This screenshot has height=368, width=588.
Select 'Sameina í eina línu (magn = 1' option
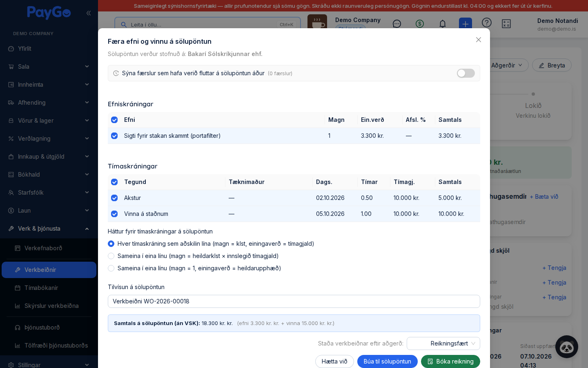(111, 268)
